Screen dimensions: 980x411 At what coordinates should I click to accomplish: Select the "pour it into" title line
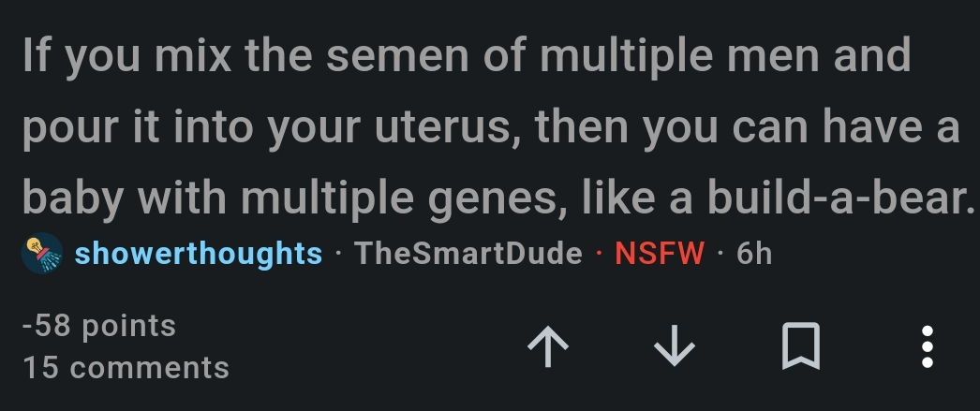[491, 128]
